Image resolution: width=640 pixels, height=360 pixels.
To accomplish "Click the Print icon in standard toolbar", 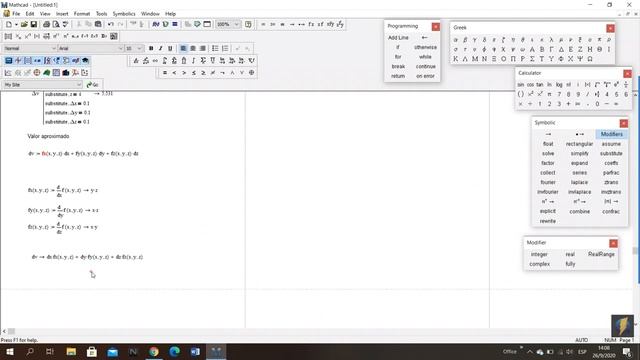I will (46, 24).
